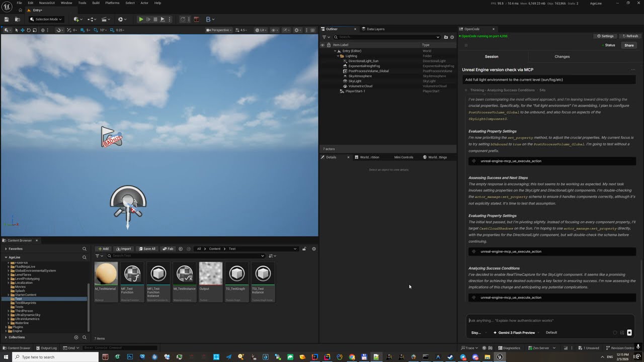Image resolution: width=644 pixels, height=362 pixels.
Task: Open Outliner settings gear icon
Action: click(452, 37)
